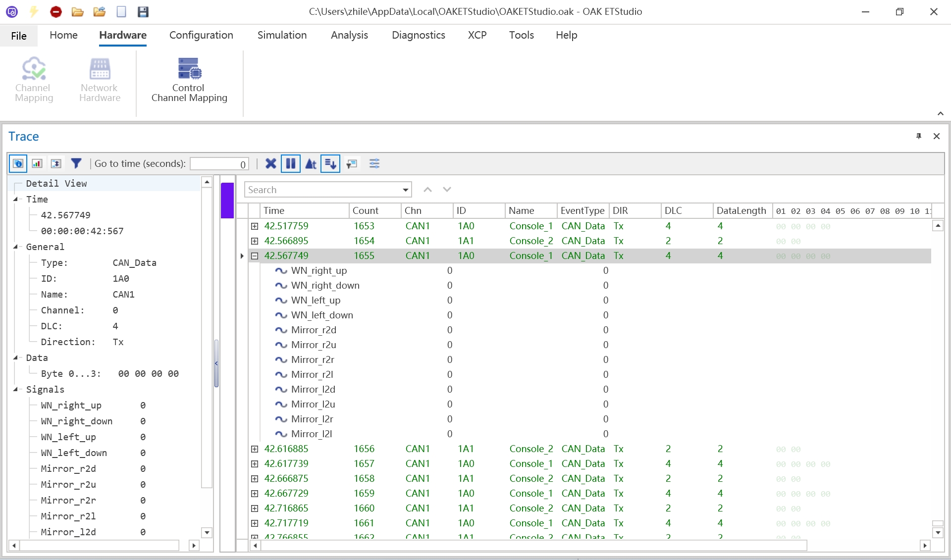951x560 pixels.
Task: Toggle the pause trace button
Action: (291, 163)
